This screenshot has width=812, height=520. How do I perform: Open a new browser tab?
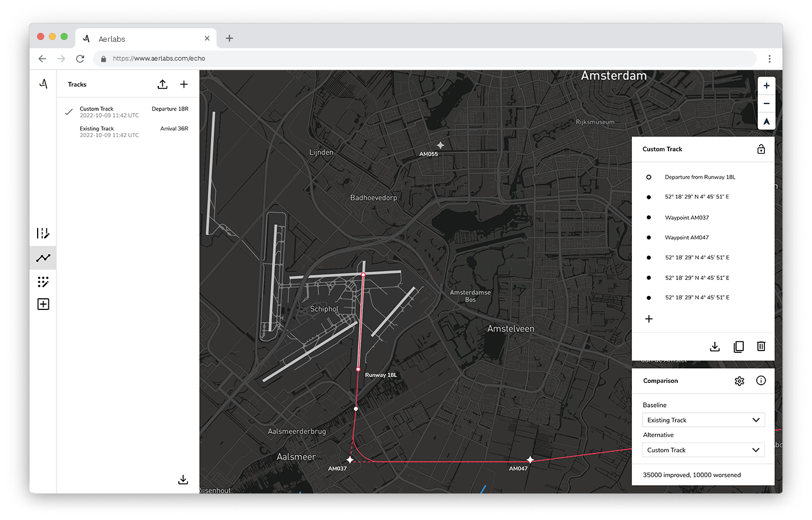(x=229, y=38)
